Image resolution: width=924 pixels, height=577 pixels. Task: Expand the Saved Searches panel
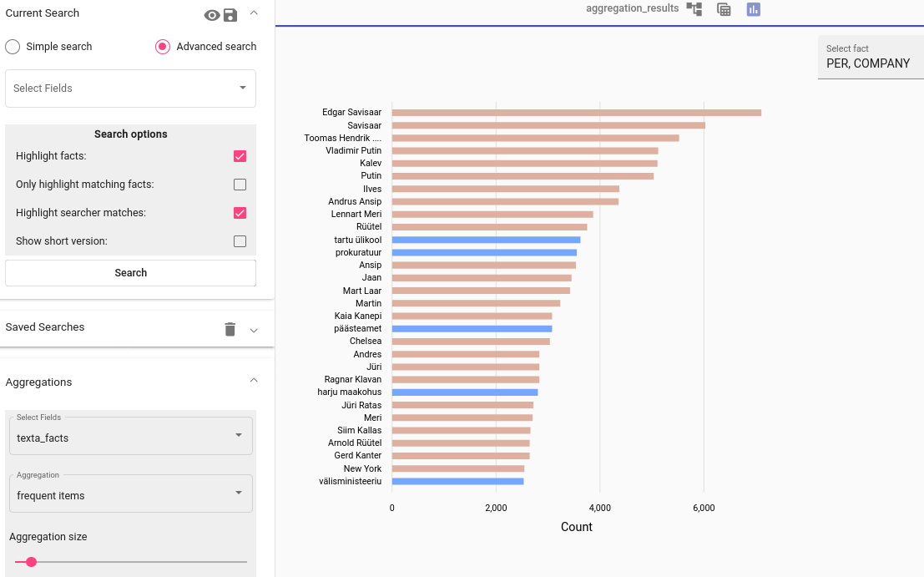pyautogui.click(x=254, y=331)
